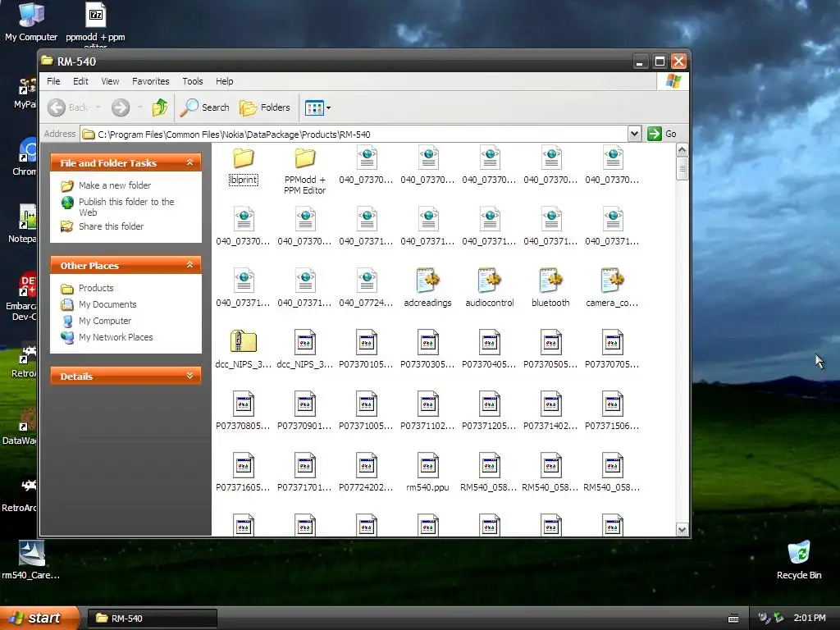The height and width of the screenshot is (630, 840).
Task: Select the P07370105... file icon
Action: (x=367, y=342)
